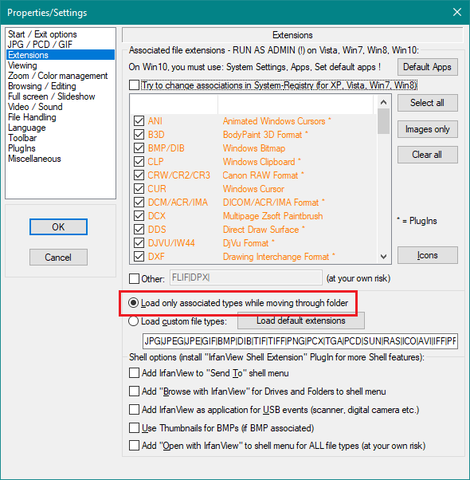Uncheck the CRW/CR2/CR3 extension checkbox
The height and width of the screenshot is (480, 470).
point(139,175)
